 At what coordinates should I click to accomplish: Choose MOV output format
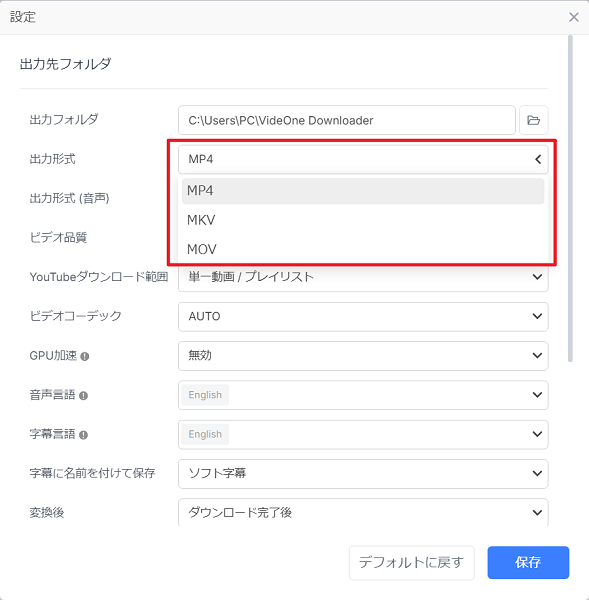(363, 249)
